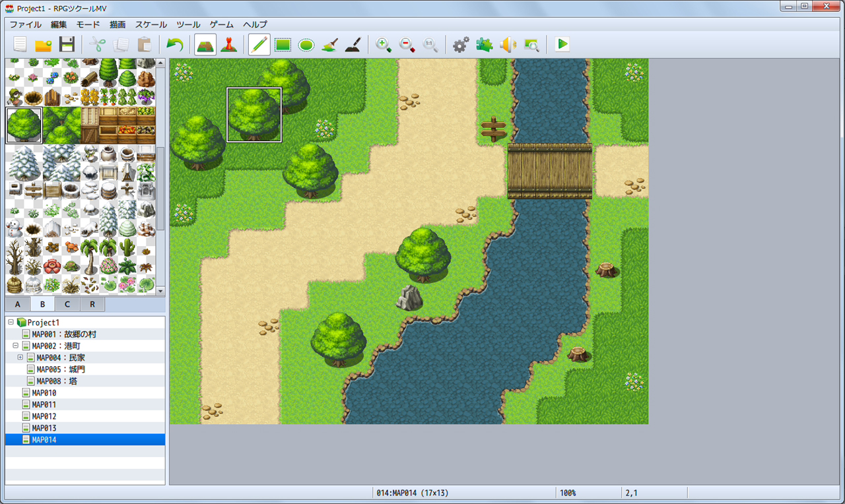The height and width of the screenshot is (504, 845).
Task: Select the Flood Fill tool
Action: pyautogui.click(x=329, y=44)
